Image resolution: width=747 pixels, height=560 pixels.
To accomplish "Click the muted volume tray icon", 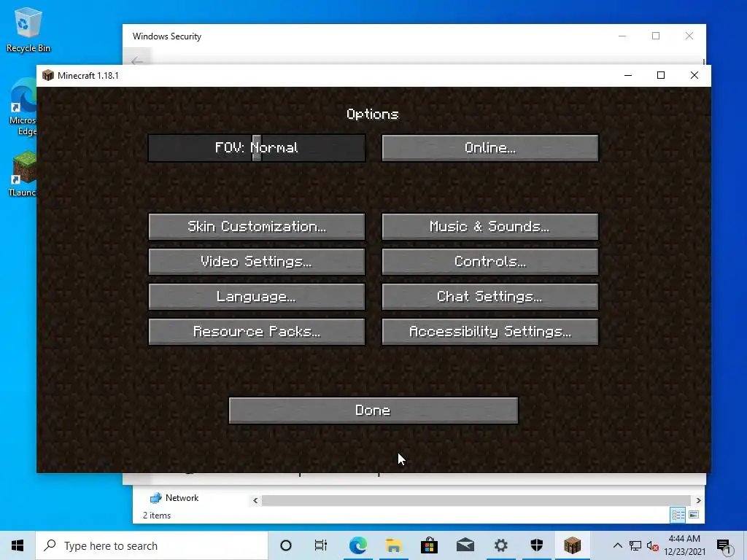I will [x=653, y=546].
